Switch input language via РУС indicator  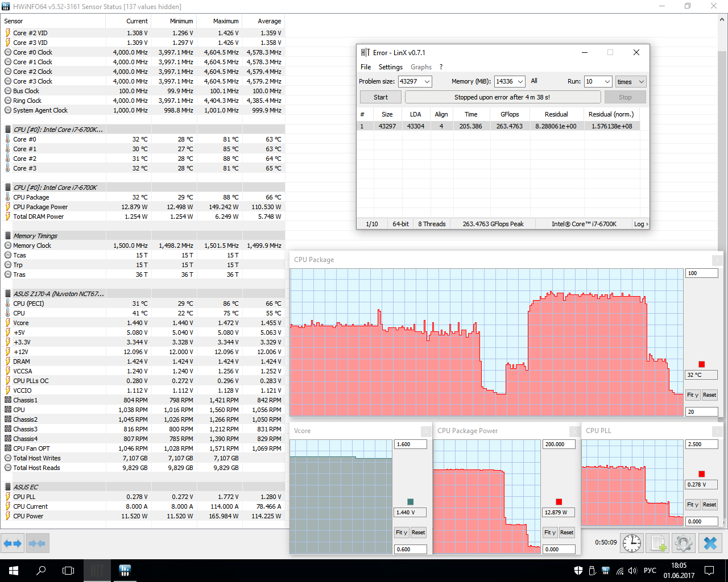click(x=650, y=571)
